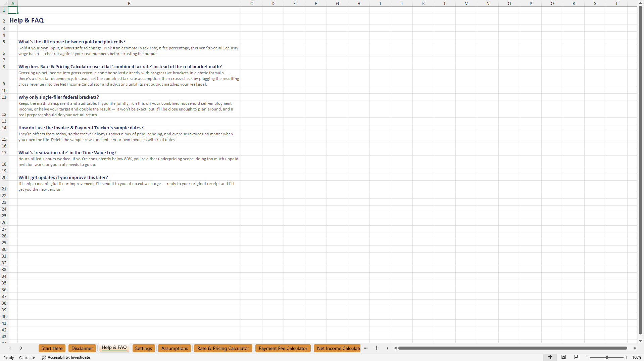Click the vertical scrollbar thumb

[640, 170]
